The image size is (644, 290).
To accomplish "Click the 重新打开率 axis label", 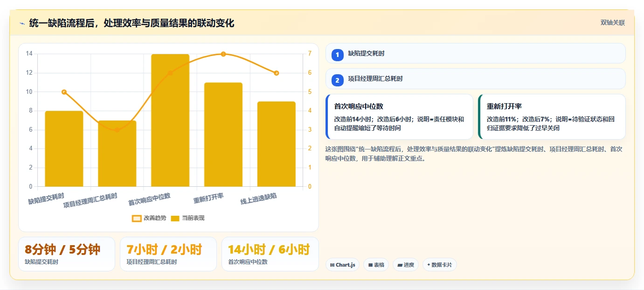I will [208, 198].
